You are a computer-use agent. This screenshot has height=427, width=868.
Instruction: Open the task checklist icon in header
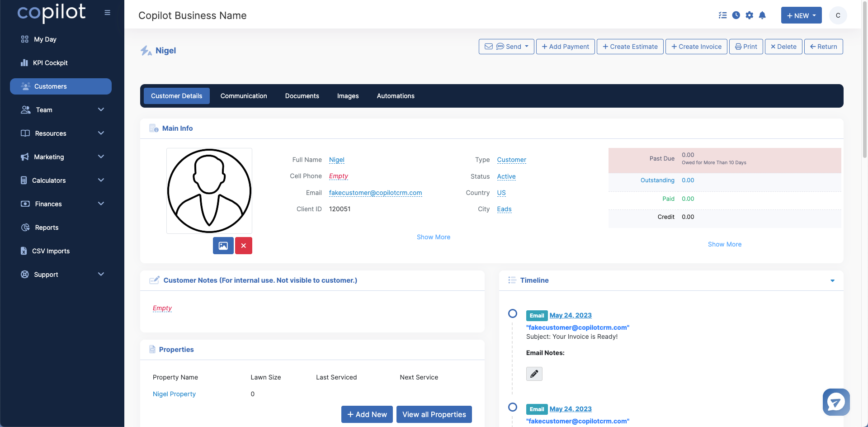(x=722, y=15)
